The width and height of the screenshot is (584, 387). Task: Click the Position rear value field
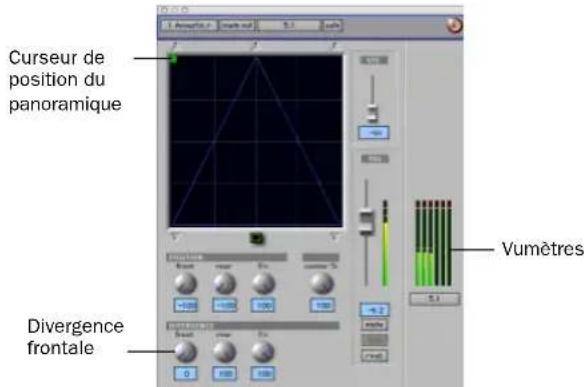[x=225, y=305]
